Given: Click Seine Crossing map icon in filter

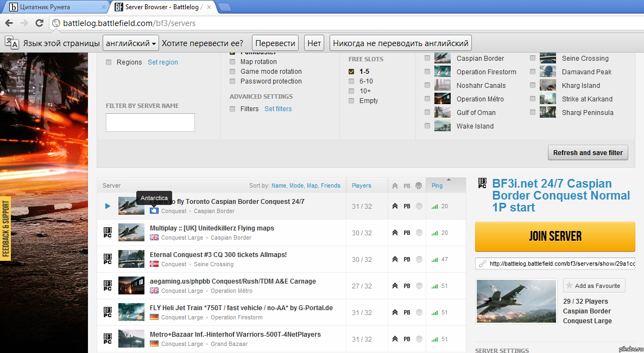Looking at the screenshot, I should 547,58.
